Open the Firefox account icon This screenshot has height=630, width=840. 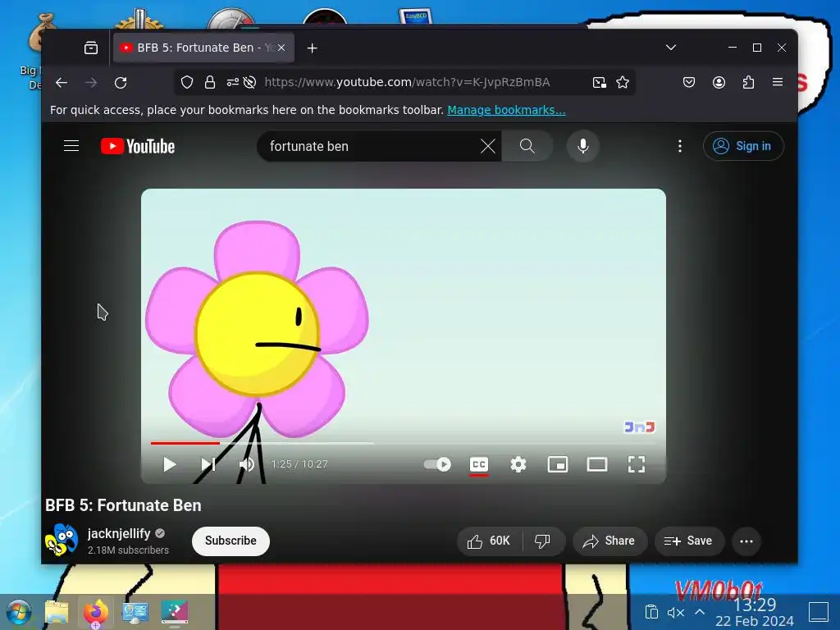[x=719, y=82]
